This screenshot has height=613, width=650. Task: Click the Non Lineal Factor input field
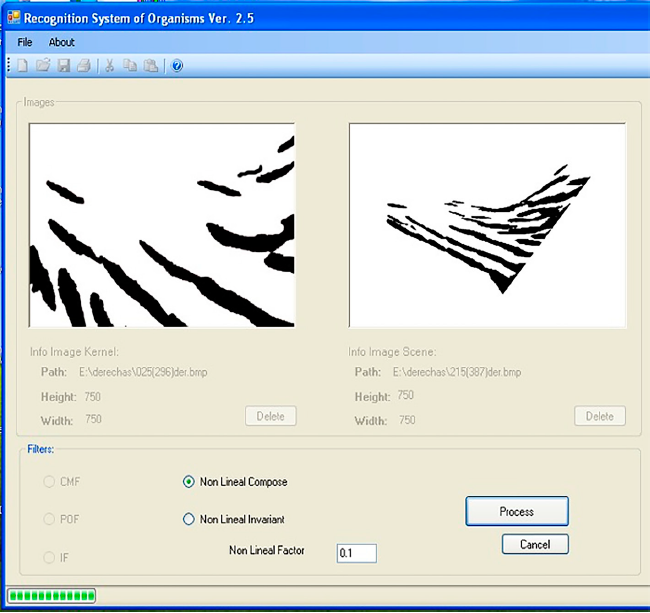pyautogui.click(x=356, y=553)
